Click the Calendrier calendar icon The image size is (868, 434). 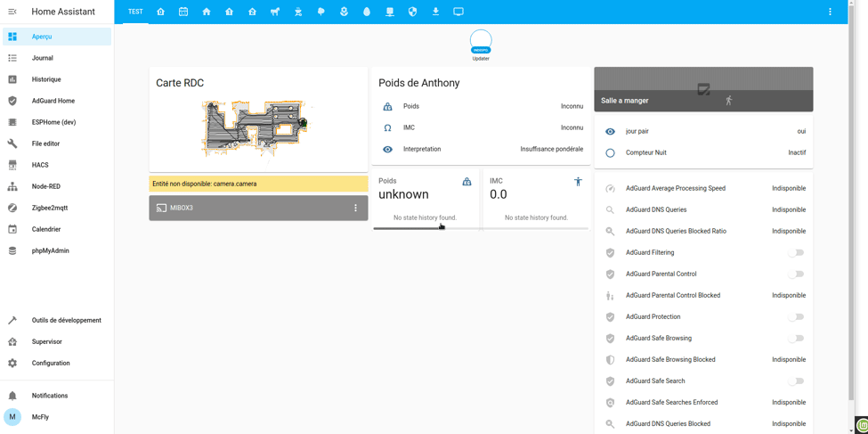12,229
